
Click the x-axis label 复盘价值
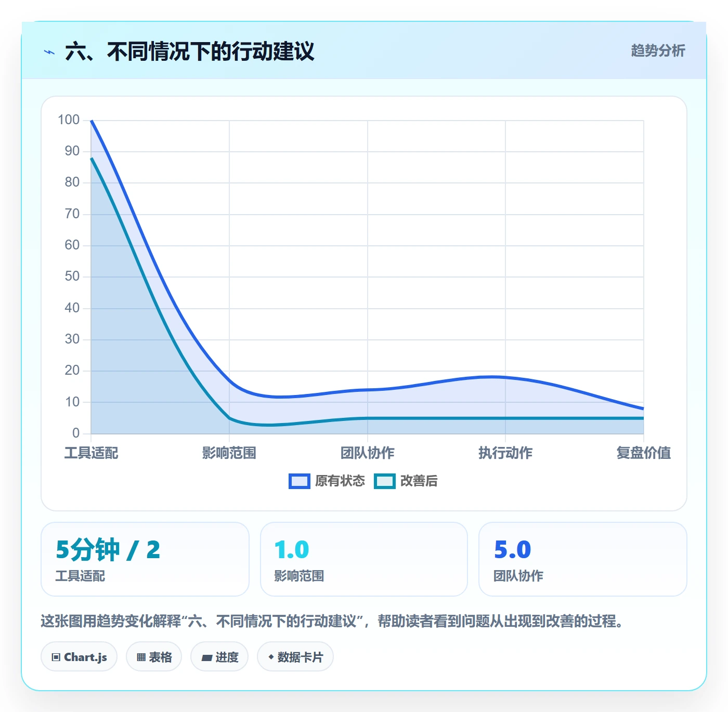644,453
